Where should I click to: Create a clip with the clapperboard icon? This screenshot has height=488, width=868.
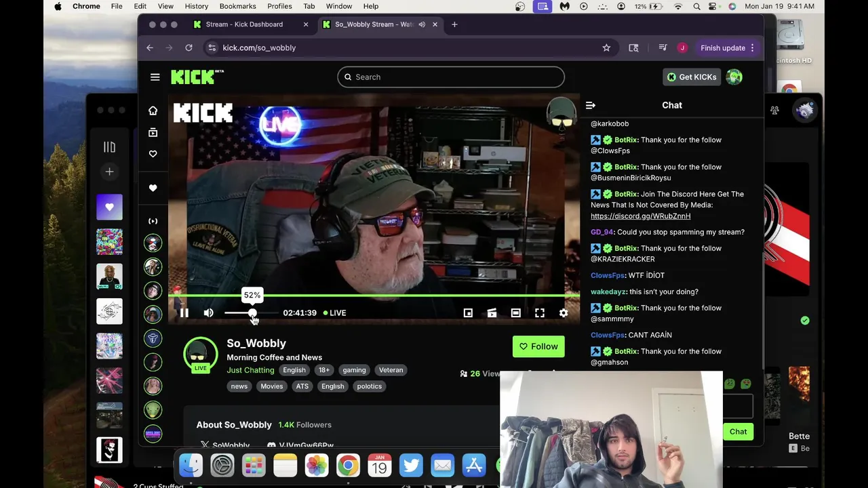point(492,312)
